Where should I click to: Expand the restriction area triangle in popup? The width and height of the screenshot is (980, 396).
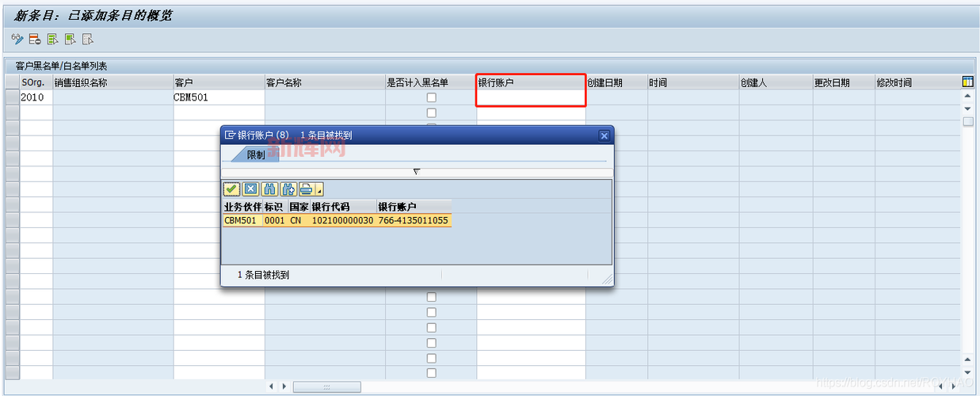(417, 171)
